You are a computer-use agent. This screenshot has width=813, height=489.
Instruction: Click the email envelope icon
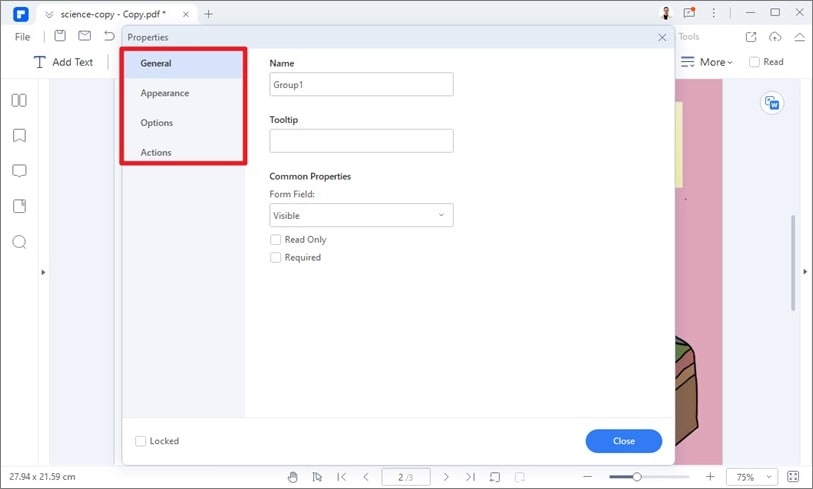point(85,36)
